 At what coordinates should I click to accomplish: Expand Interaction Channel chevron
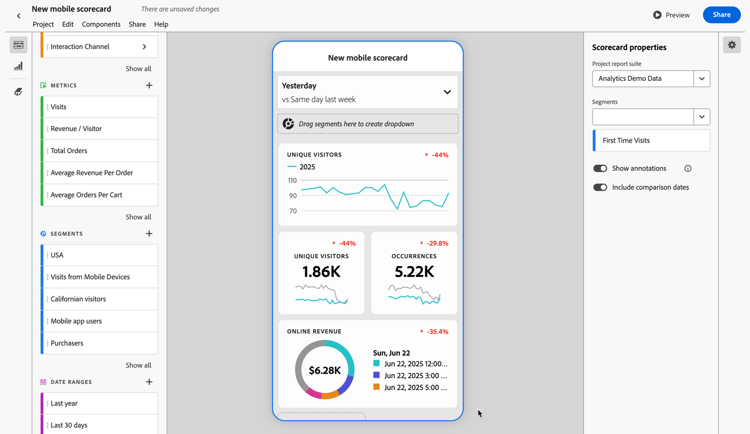tap(144, 46)
